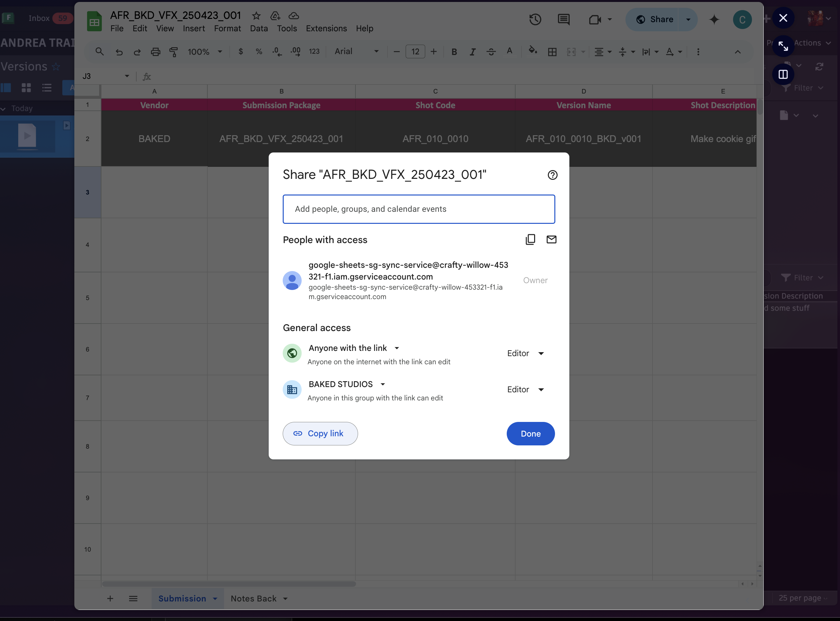840x621 pixels.
Task: Open the Extensions menu
Action: pos(326,29)
